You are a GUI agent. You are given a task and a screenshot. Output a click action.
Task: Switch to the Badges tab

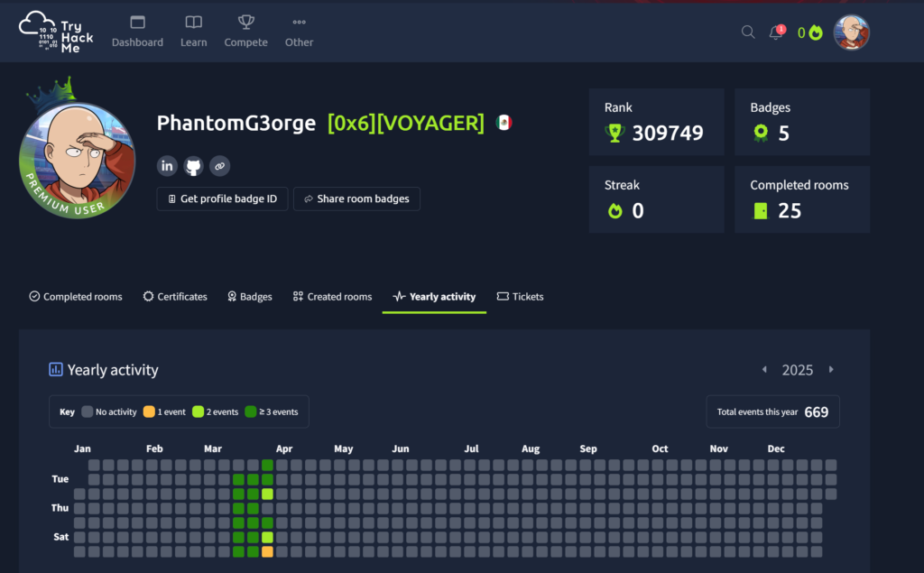coord(250,297)
